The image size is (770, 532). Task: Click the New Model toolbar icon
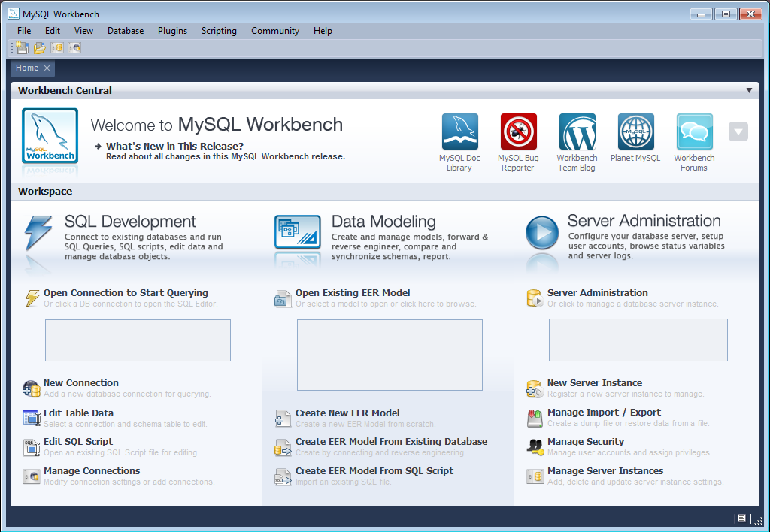(x=22, y=47)
